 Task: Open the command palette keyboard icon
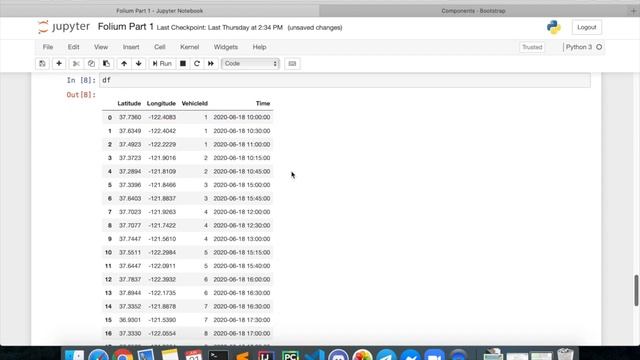coord(292,64)
